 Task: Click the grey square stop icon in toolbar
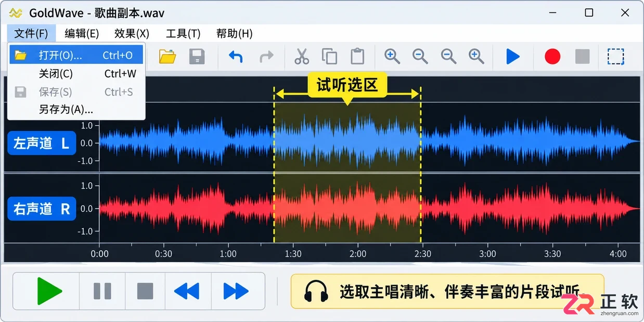click(x=583, y=56)
